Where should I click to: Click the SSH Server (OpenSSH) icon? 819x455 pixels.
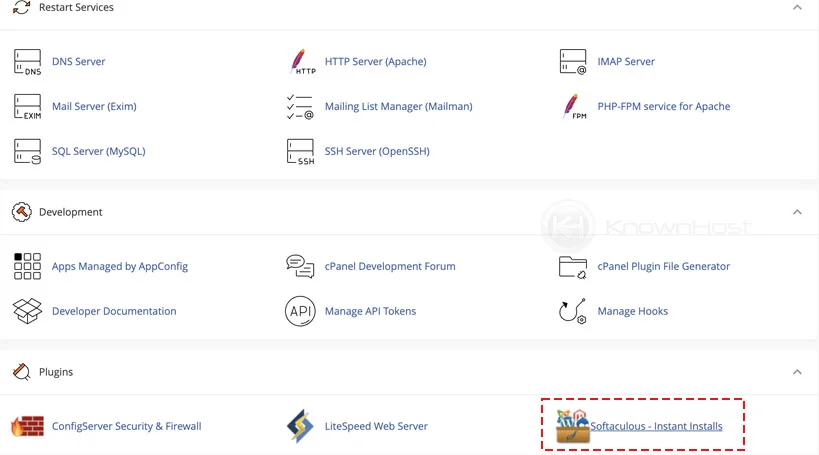(300, 152)
